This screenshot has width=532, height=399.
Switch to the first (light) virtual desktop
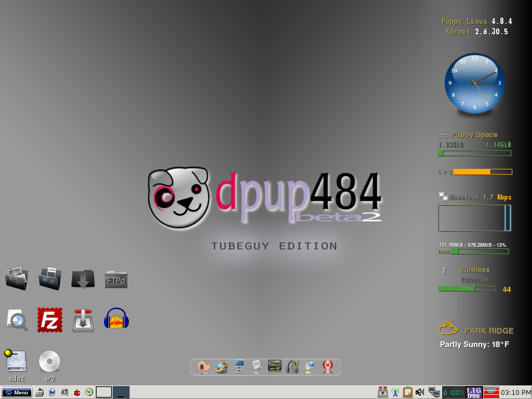tap(104, 392)
